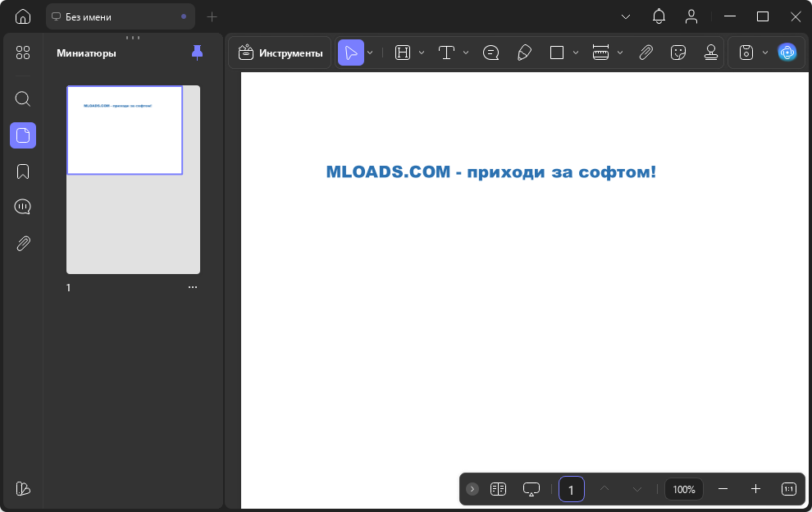Click the attach file paperclip in toolbar

(645, 53)
